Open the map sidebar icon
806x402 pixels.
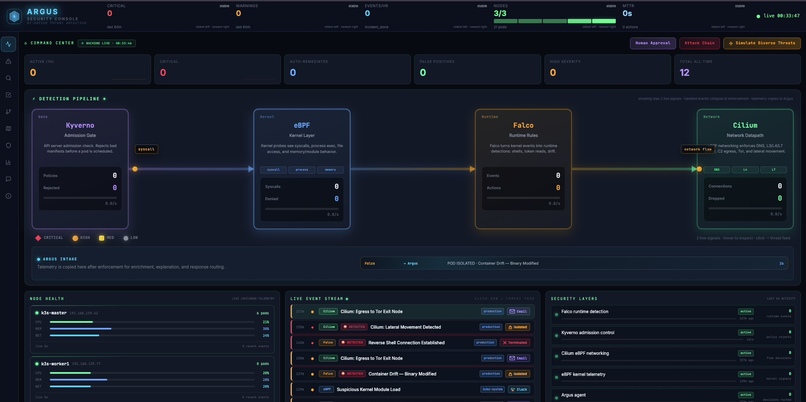(8, 129)
